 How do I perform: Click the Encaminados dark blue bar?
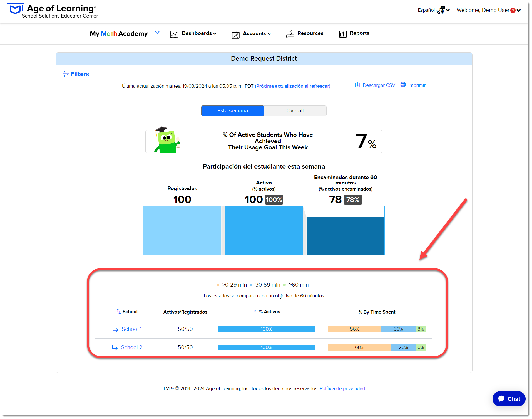point(345,236)
